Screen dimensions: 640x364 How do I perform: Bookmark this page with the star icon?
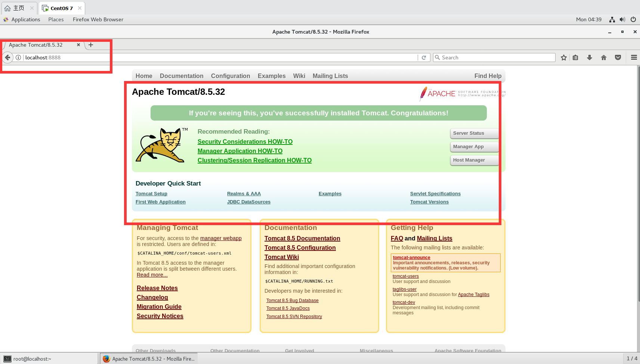[x=564, y=57]
